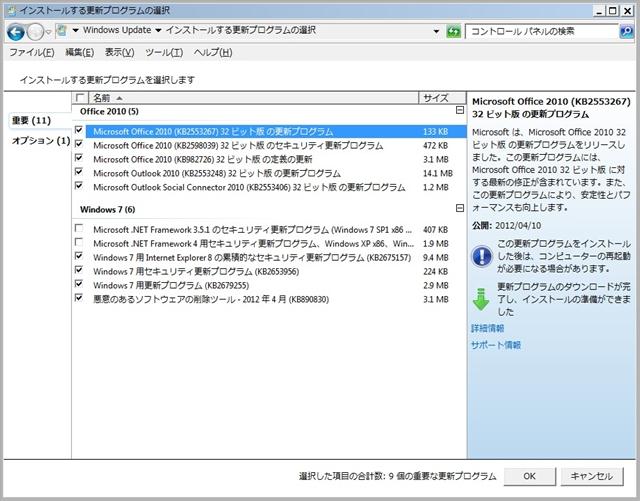Select the Microsoft Office 2010 (KB2598039) row text
The height and width of the screenshot is (501, 640).
pos(238,146)
